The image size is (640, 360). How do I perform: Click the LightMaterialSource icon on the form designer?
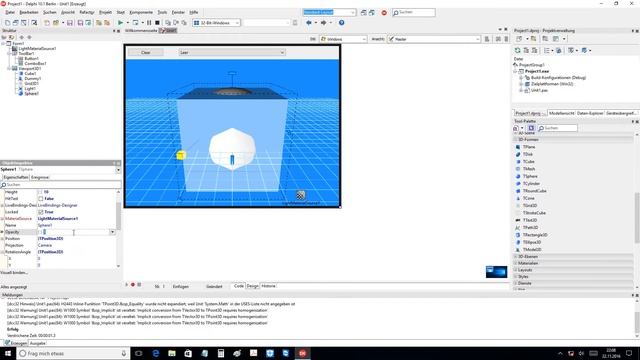coord(300,195)
